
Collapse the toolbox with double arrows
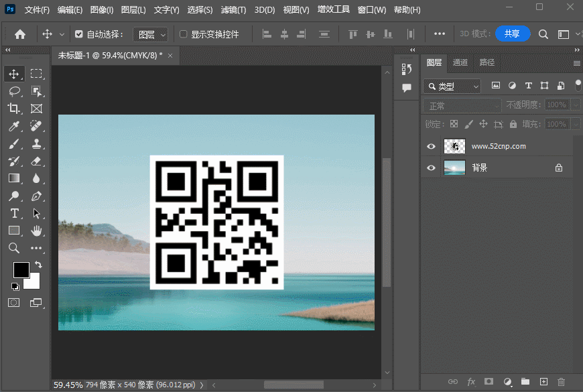(8, 50)
